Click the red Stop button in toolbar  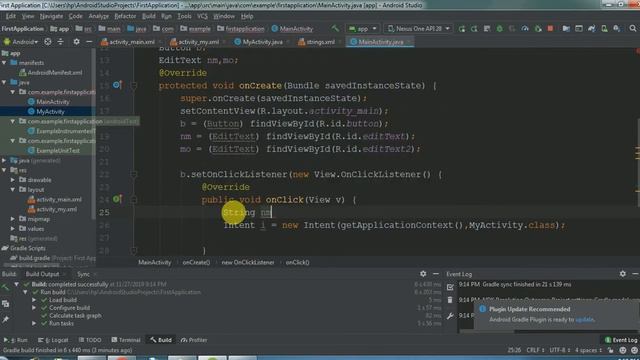click(x=550, y=29)
